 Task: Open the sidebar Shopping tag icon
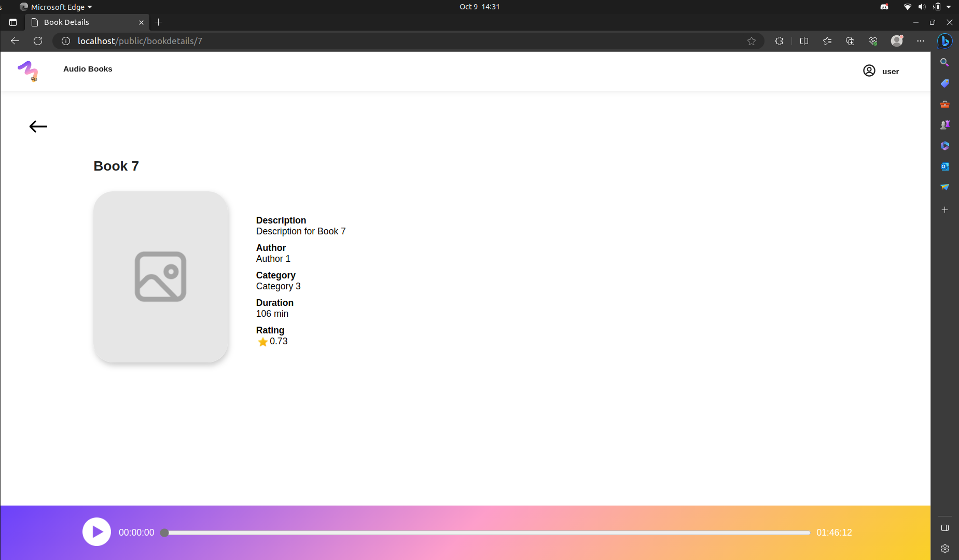point(945,83)
